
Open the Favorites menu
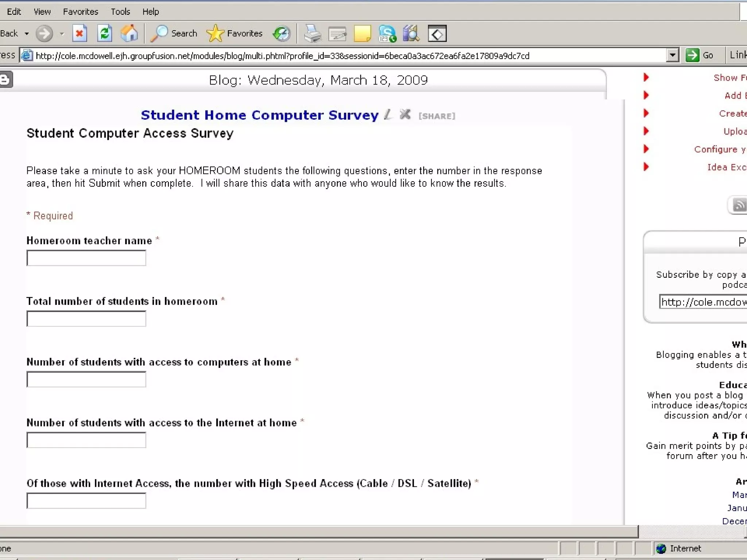pyautogui.click(x=80, y=12)
